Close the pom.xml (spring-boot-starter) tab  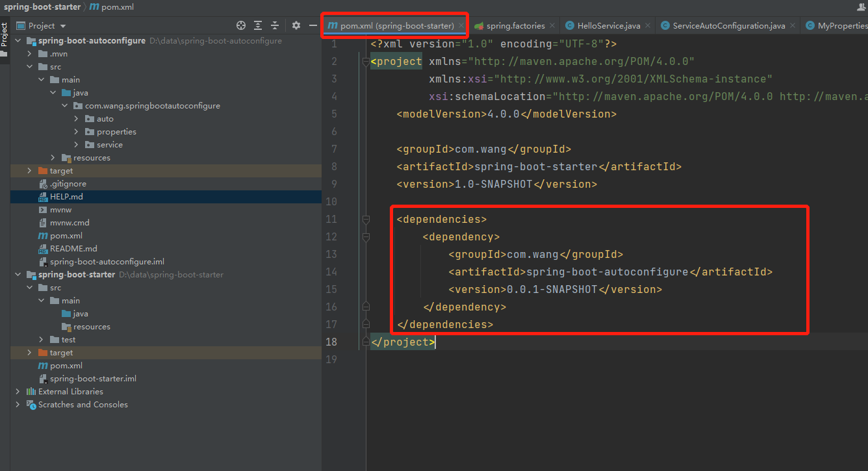point(461,26)
